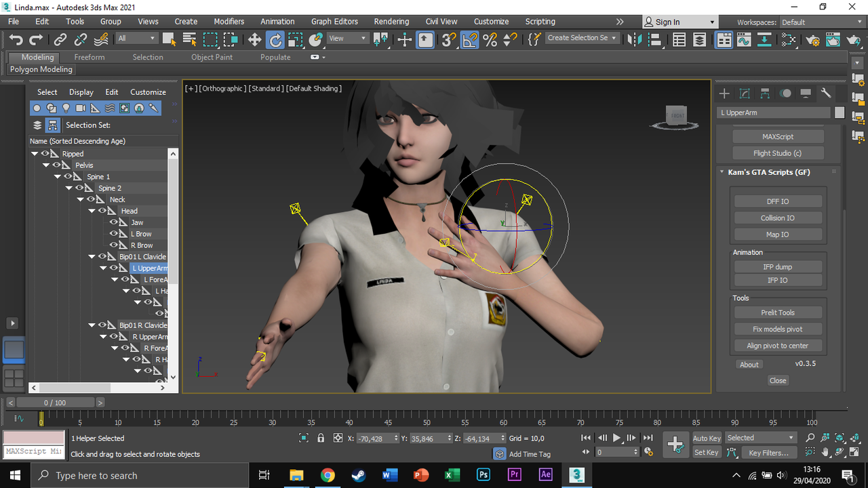Collapse the Bip01 L Clavicle node
This screenshot has height=488, width=868.
tap(92, 257)
